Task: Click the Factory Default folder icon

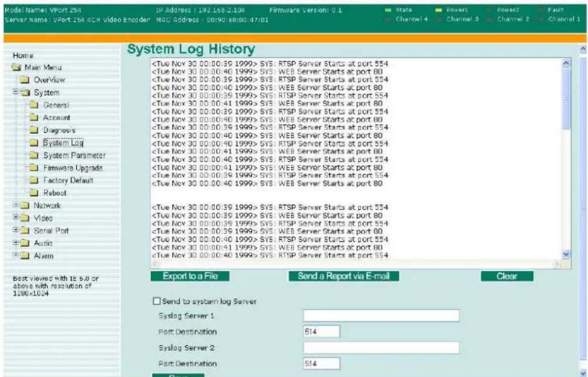Action: [x=34, y=180]
